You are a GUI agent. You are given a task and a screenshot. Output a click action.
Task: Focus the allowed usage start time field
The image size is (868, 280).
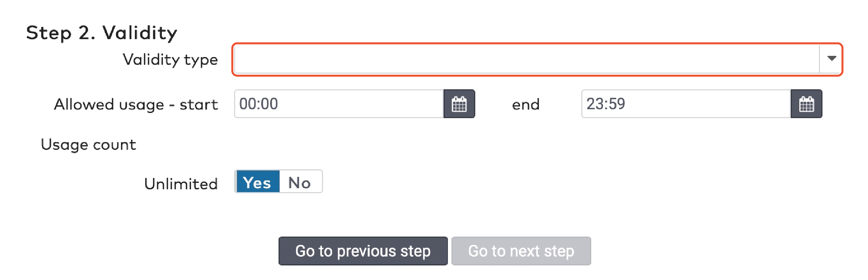[339, 104]
